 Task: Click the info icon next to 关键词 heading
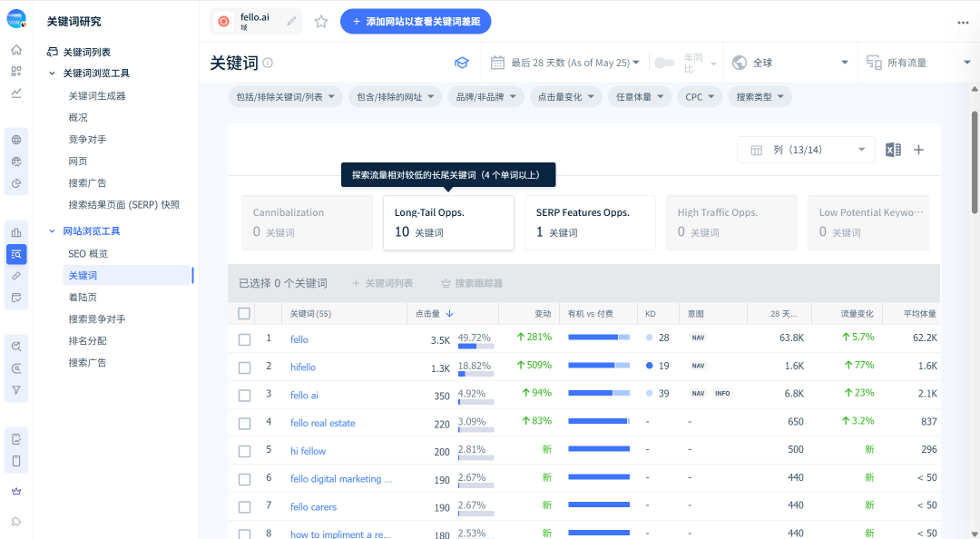[268, 63]
